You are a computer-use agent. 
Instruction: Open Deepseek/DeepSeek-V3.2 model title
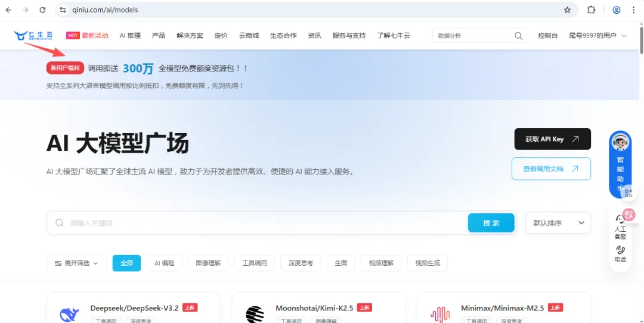point(134,308)
